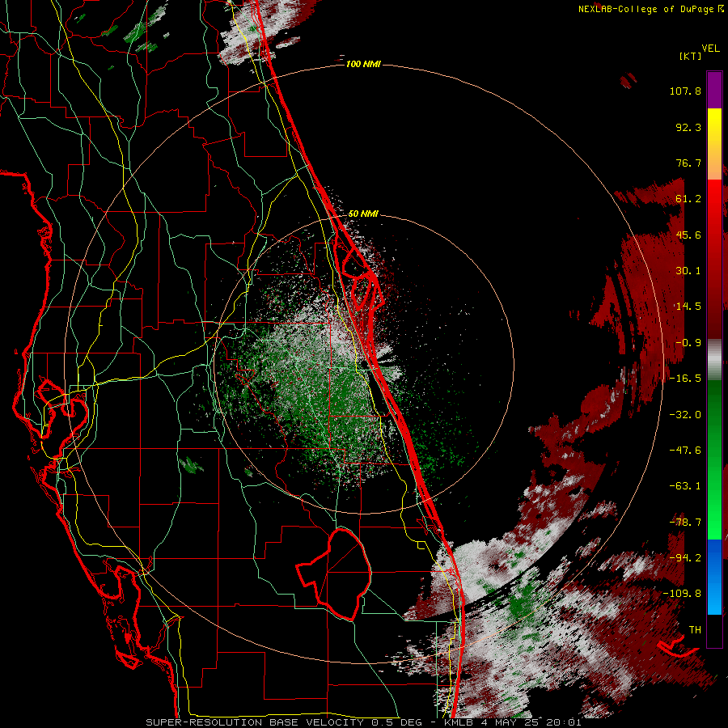
Task: Pick the blue segment of the color bar
Action: tap(714, 577)
